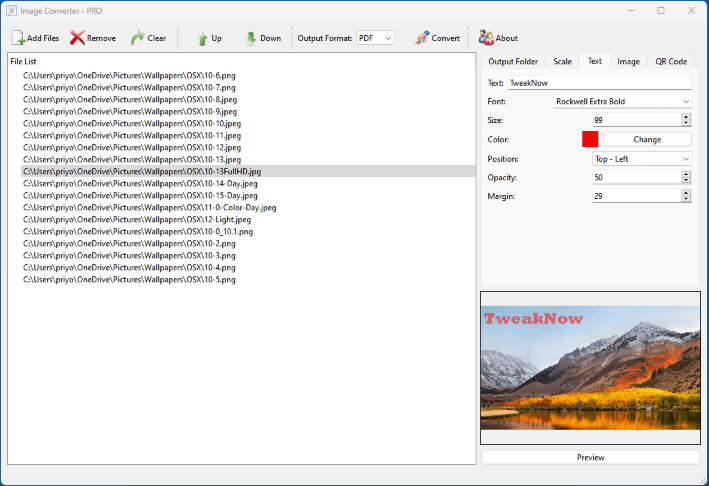Switch to the Scale tab
709x486 pixels.
562,61
